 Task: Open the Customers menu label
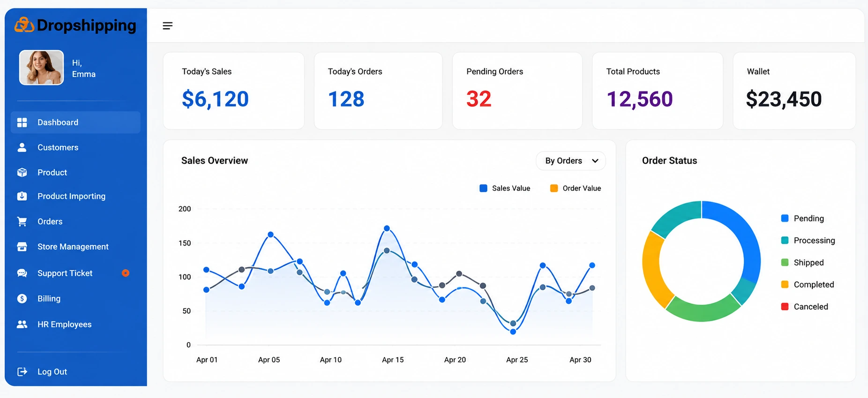[58, 147]
